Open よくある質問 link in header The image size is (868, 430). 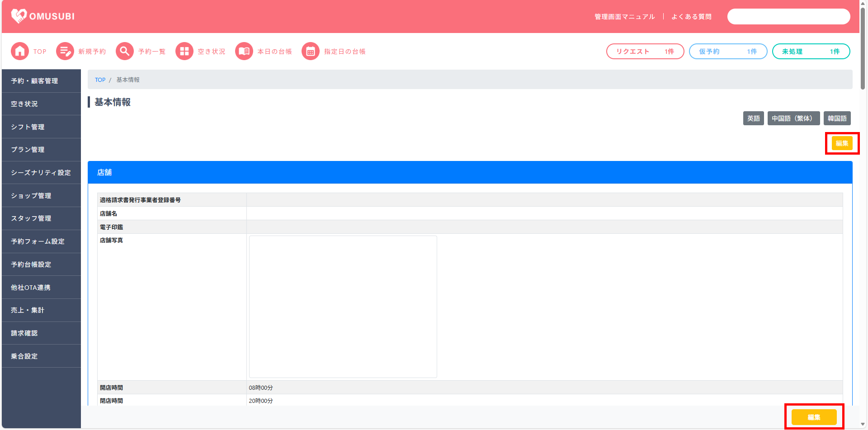[x=691, y=17]
